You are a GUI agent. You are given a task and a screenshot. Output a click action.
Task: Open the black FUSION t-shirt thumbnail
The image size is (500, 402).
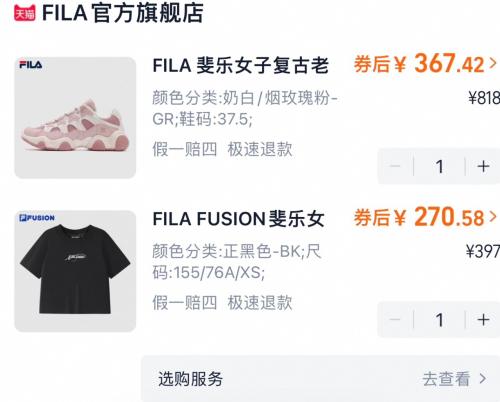tap(75, 271)
